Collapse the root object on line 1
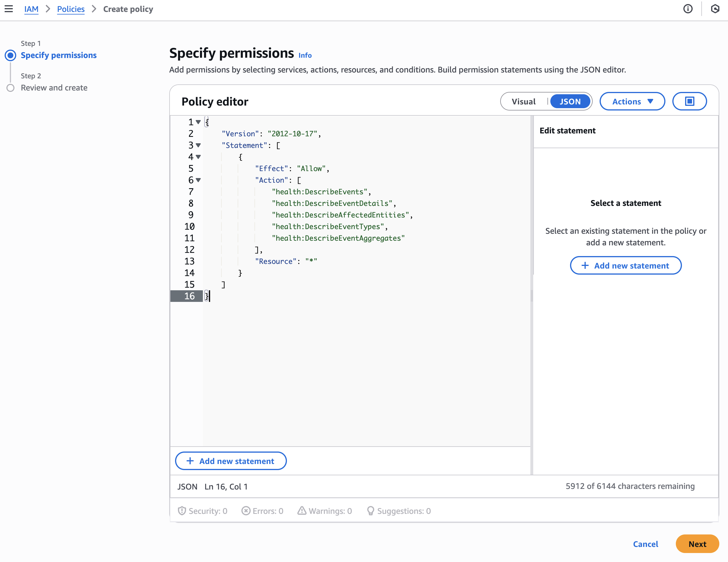Screen dimensions: 728x562 click(198, 122)
